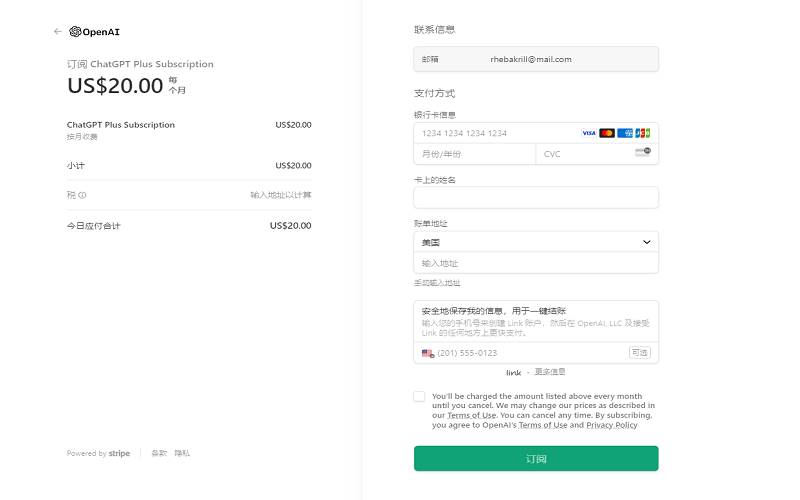Open the 条款 terms footer link
The image size is (800, 500).
coord(159,453)
